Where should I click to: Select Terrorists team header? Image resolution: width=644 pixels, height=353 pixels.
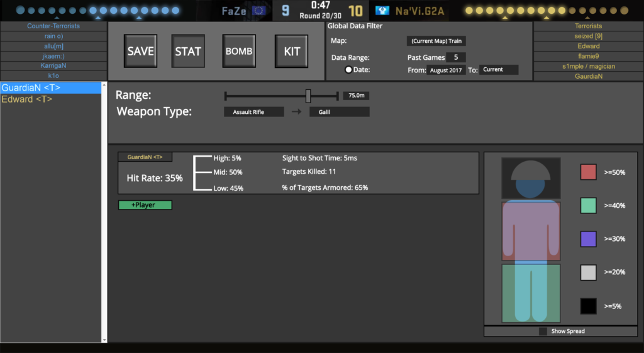point(588,26)
